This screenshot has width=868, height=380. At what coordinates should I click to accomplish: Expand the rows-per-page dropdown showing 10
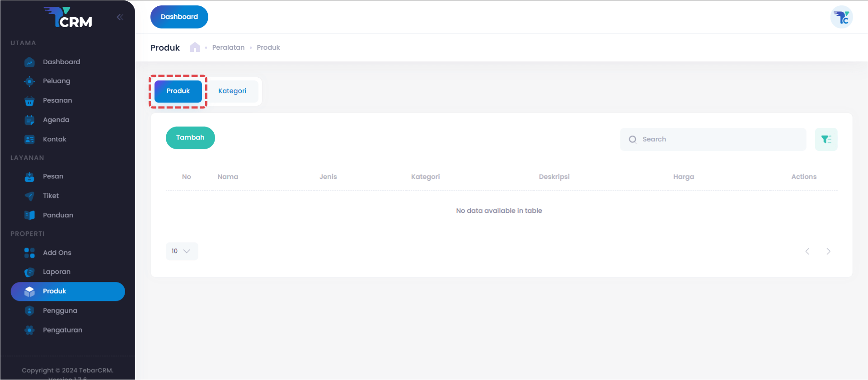pyautogui.click(x=182, y=251)
